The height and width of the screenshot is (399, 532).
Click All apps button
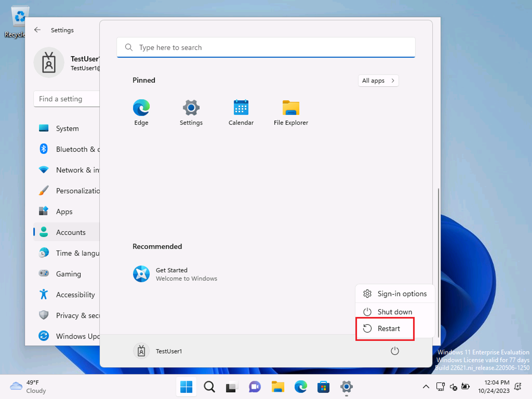pos(378,81)
